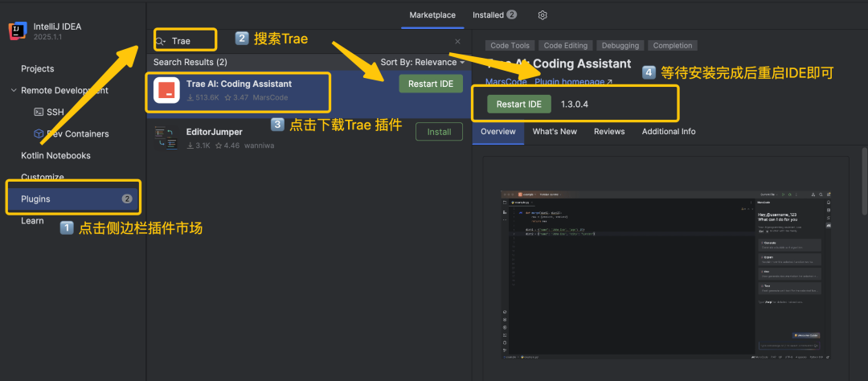
Task: Clear the plugin search field
Action: pyautogui.click(x=458, y=42)
